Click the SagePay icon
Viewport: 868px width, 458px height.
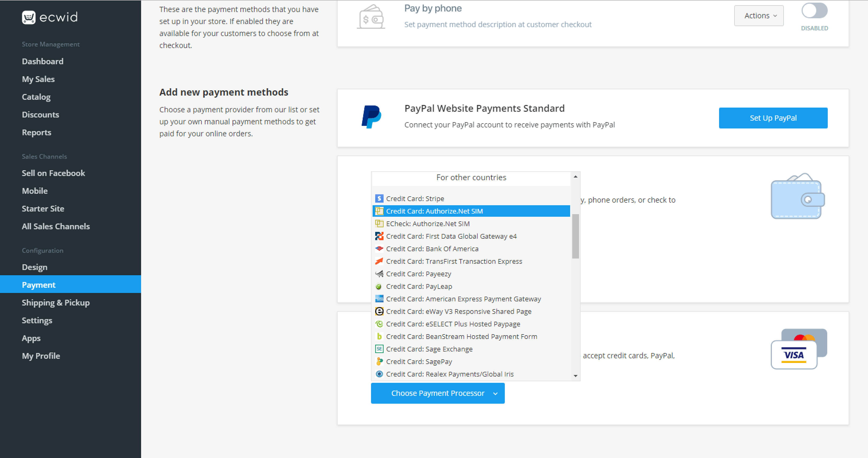(x=379, y=361)
